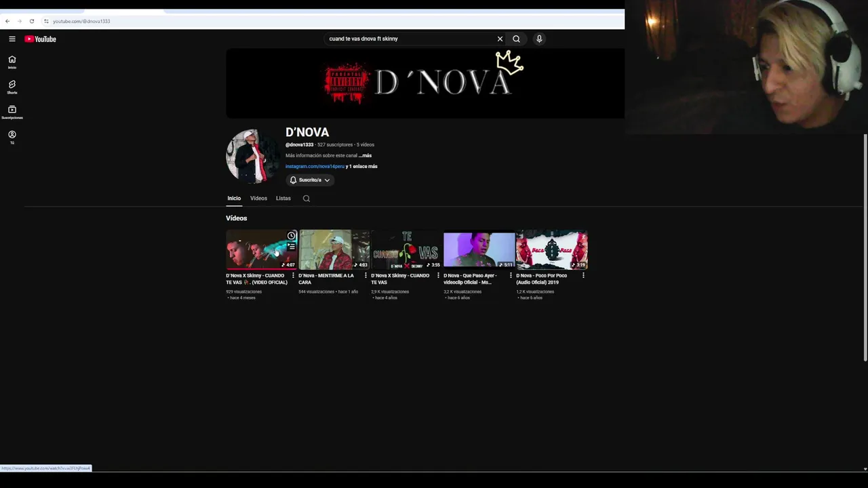This screenshot has width=868, height=488.
Task: Open the instagram.com/nova14peru link
Action: [x=315, y=166]
